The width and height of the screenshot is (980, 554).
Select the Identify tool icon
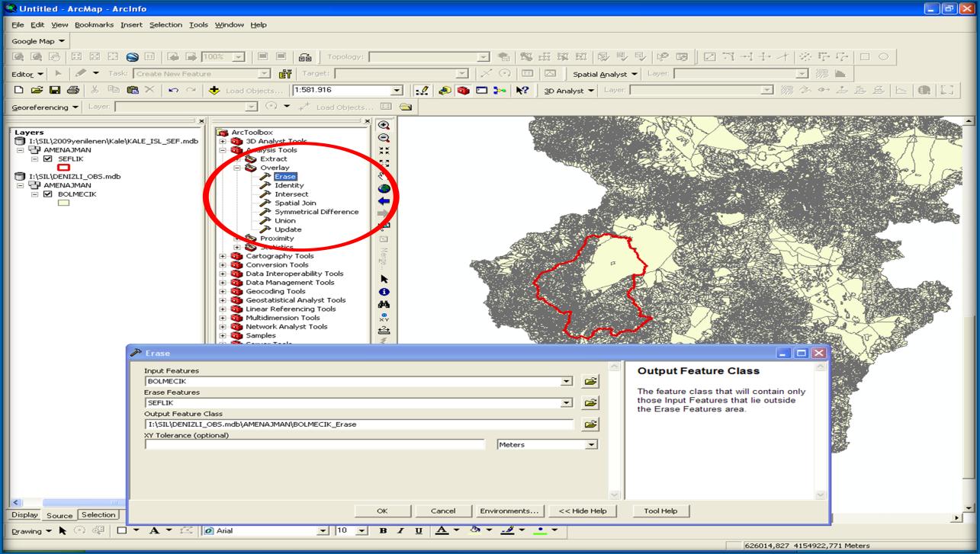(x=384, y=292)
